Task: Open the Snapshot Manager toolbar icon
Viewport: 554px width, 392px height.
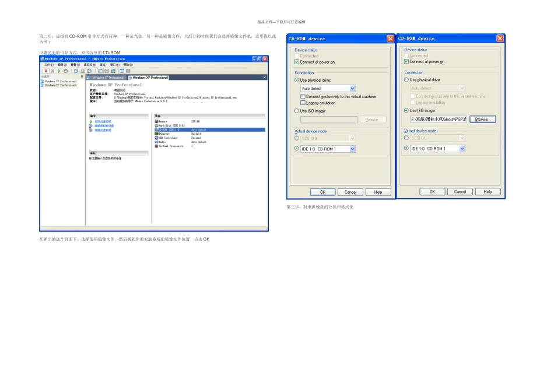Action: [x=89, y=71]
